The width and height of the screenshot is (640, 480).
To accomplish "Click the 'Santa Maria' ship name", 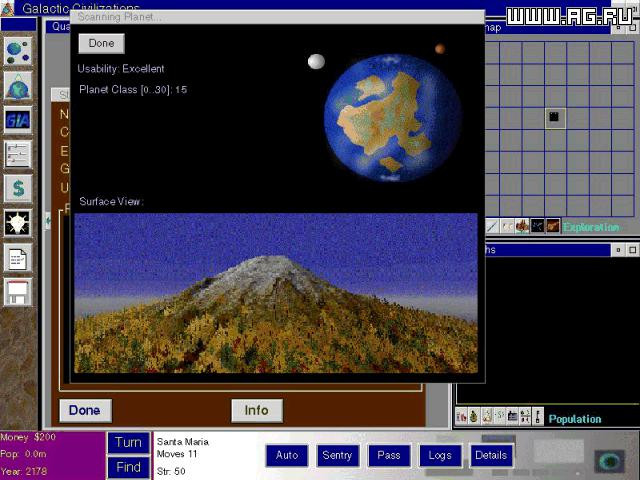I will [x=183, y=442].
